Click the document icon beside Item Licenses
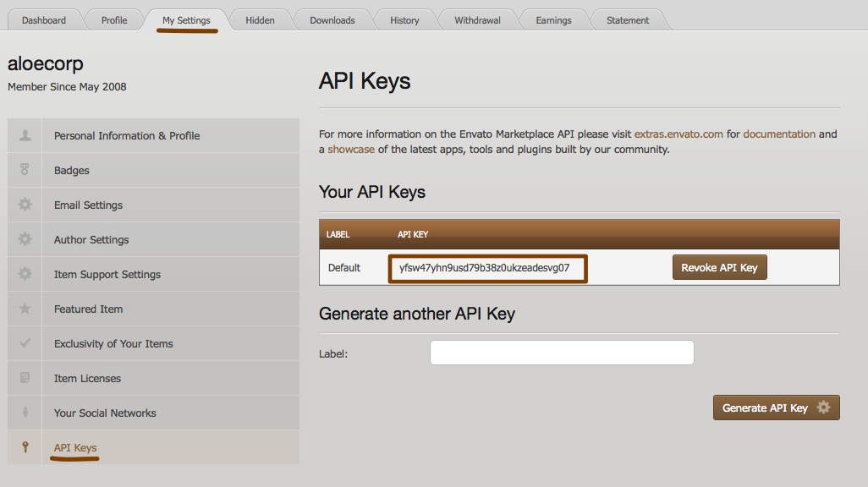 point(25,378)
